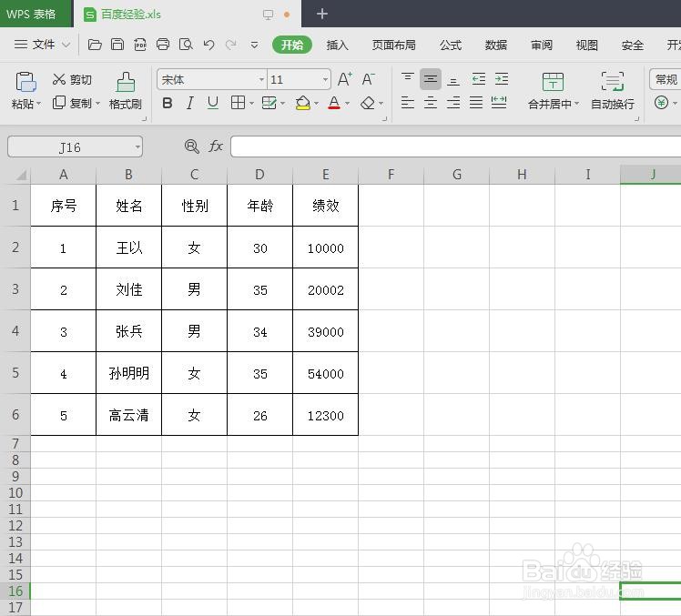Viewport: 681px width, 616px height.
Task: Align text left icon
Action: 407,103
